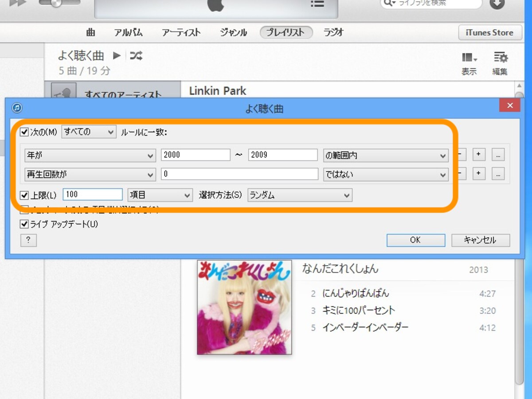This screenshot has height=399, width=532.
Task: Toggle the 上限 limit checkbox
Action: coord(24,195)
